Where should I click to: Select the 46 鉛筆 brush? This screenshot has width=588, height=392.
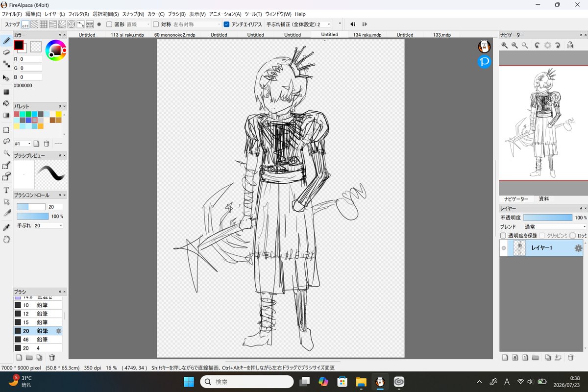click(x=38, y=339)
